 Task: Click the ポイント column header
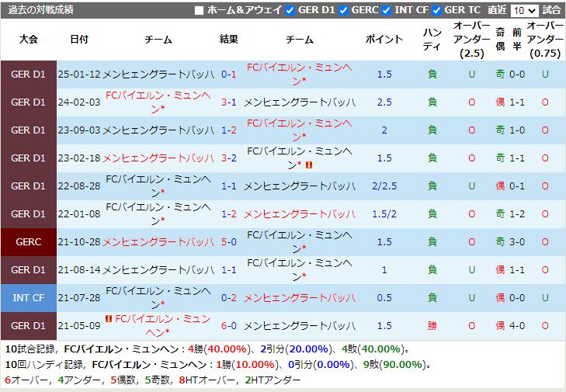tap(384, 39)
